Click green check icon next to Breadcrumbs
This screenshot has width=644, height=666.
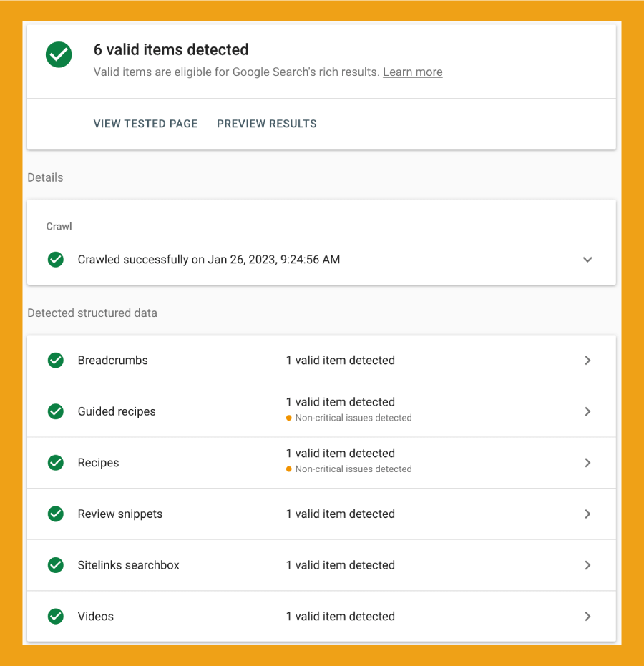[56, 361]
